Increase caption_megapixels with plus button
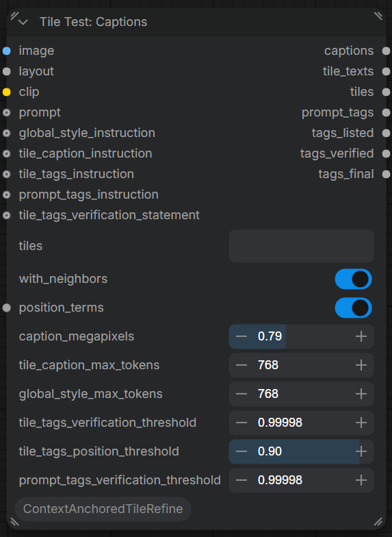Image resolution: width=392 pixels, height=537 pixels. click(x=361, y=337)
